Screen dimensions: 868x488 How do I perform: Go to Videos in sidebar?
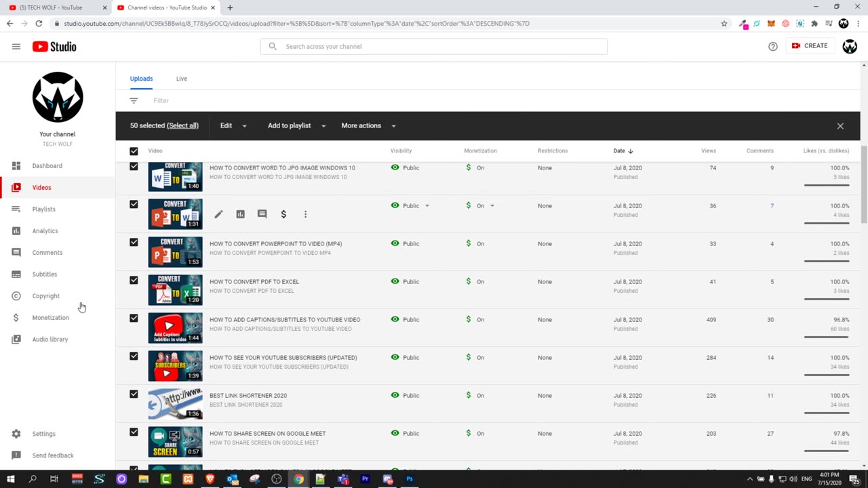click(58, 187)
